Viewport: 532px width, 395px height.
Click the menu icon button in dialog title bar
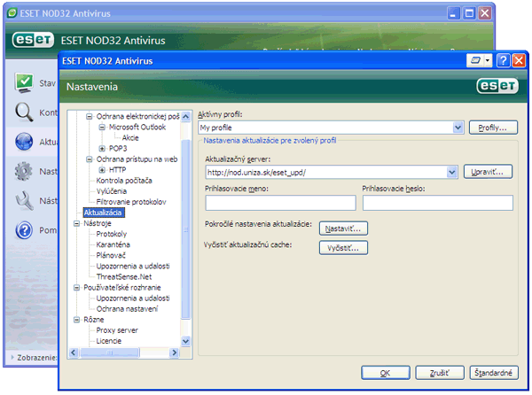475,60
